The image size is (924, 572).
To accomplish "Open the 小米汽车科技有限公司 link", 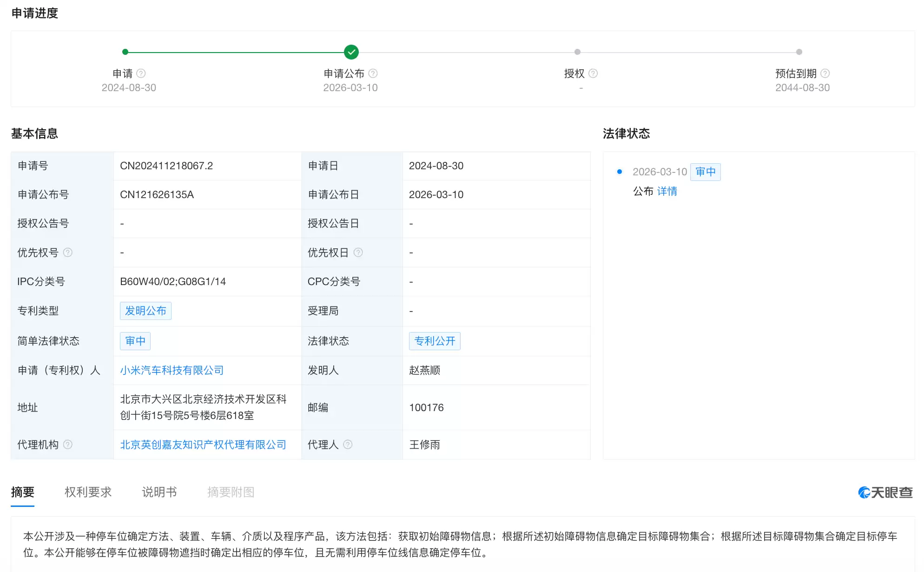I will pyautogui.click(x=172, y=370).
